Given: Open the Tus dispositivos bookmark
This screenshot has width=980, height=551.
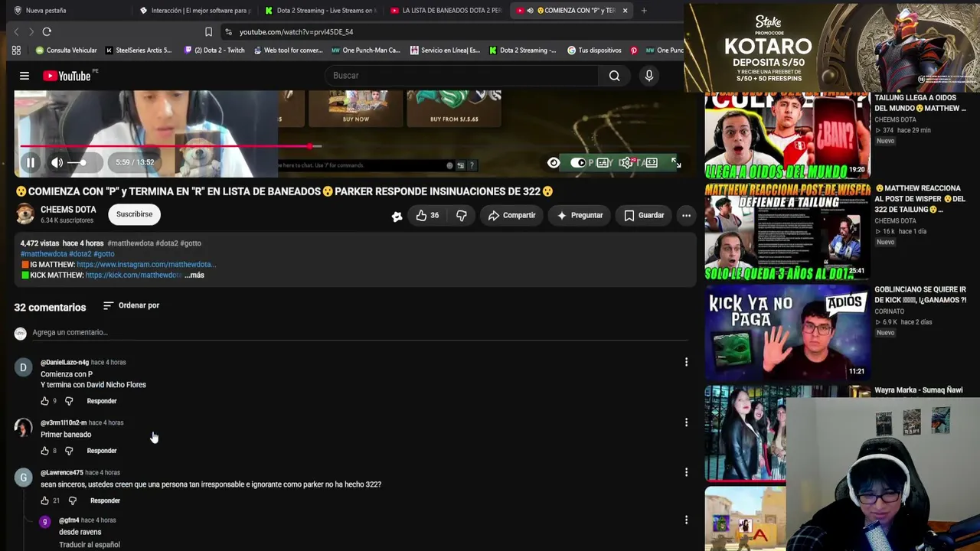Looking at the screenshot, I should [594, 51].
